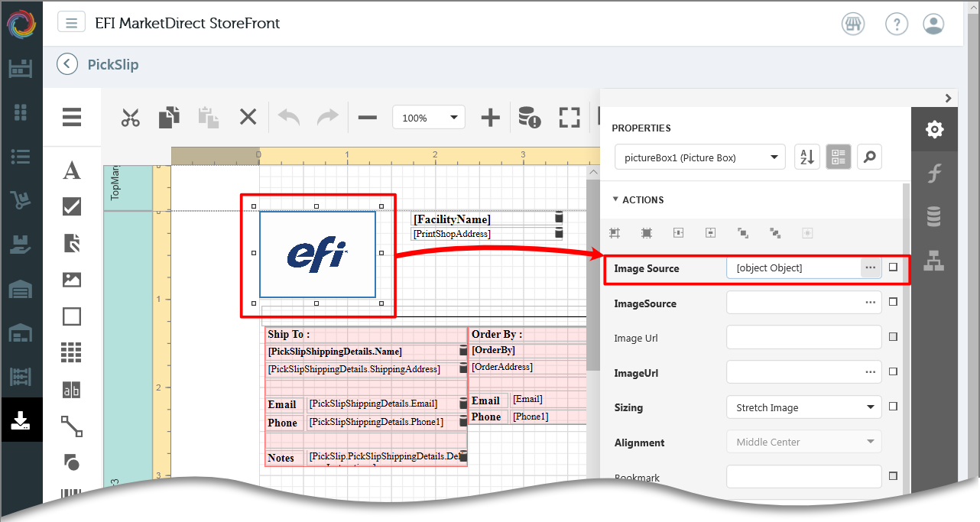This screenshot has height=522, width=980.
Task: Click the Cut scissors icon
Action: click(131, 118)
